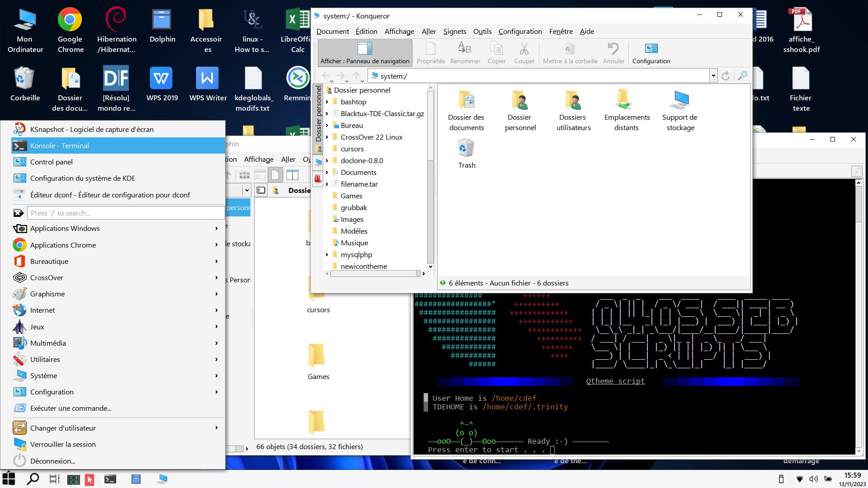Image resolution: width=868 pixels, height=488 pixels.
Task: Toggle the start menu button in taskbar
Action: pos(9,479)
